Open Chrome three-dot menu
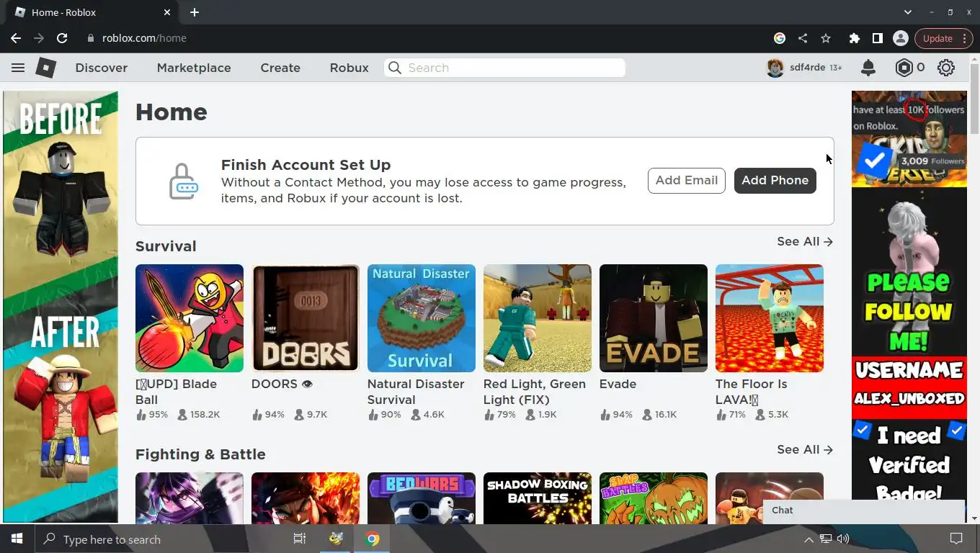Image resolution: width=980 pixels, height=553 pixels. (x=965, y=38)
